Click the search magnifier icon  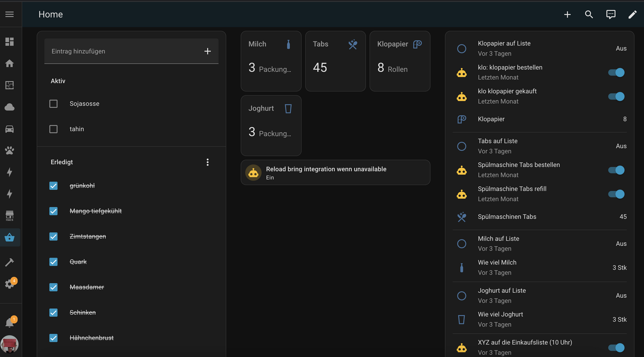(589, 14)
